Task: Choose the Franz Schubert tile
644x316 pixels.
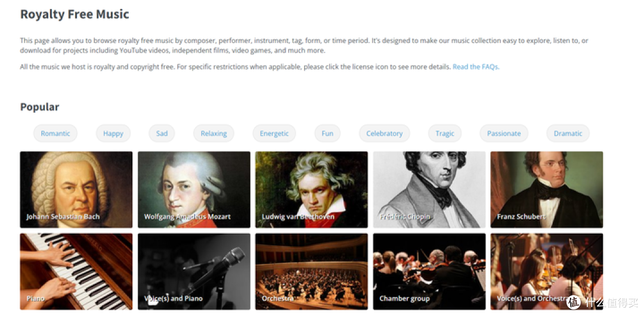Action: (547, 190)
